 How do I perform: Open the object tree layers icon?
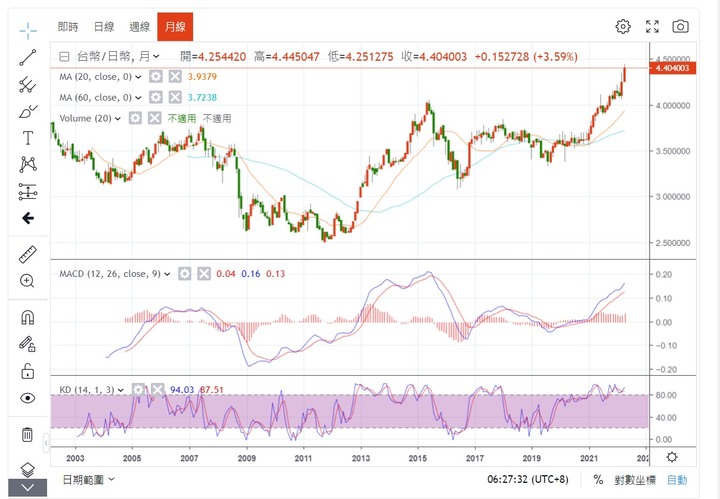tap(28, 469)
